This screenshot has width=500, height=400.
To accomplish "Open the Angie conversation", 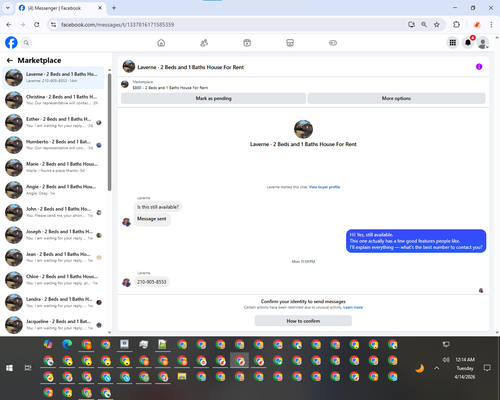I will coord(53,190).
